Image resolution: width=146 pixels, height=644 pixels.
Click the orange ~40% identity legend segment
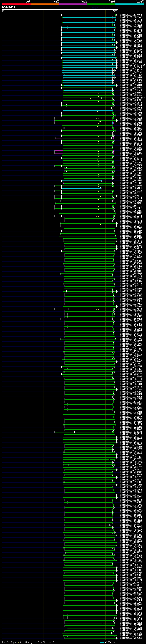(45, 4)
